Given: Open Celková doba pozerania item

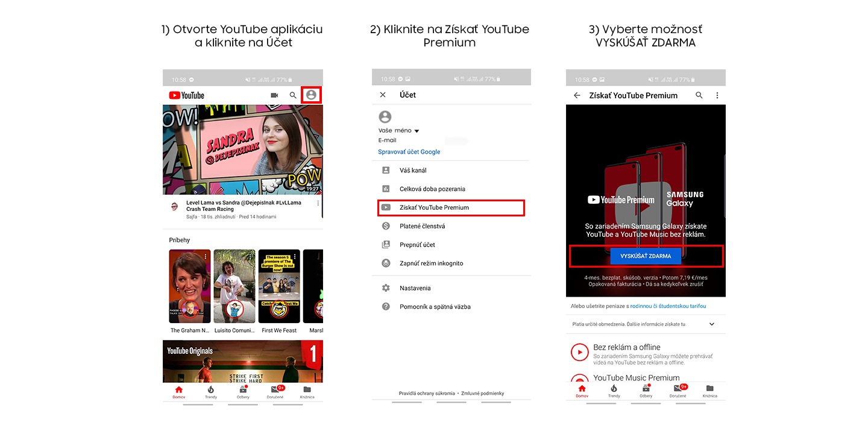Looking at the screenshot, I should (451, 189).
